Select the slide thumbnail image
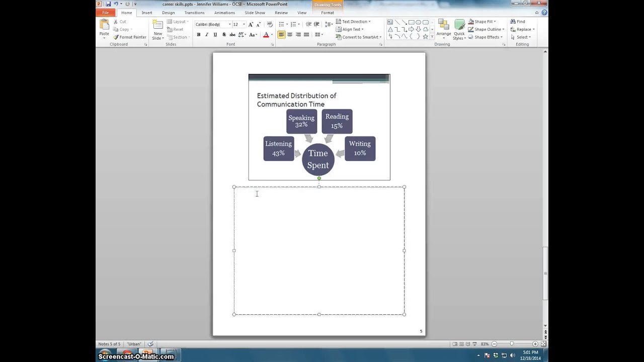This screenshot has width=644, height=362. point(319,127)
